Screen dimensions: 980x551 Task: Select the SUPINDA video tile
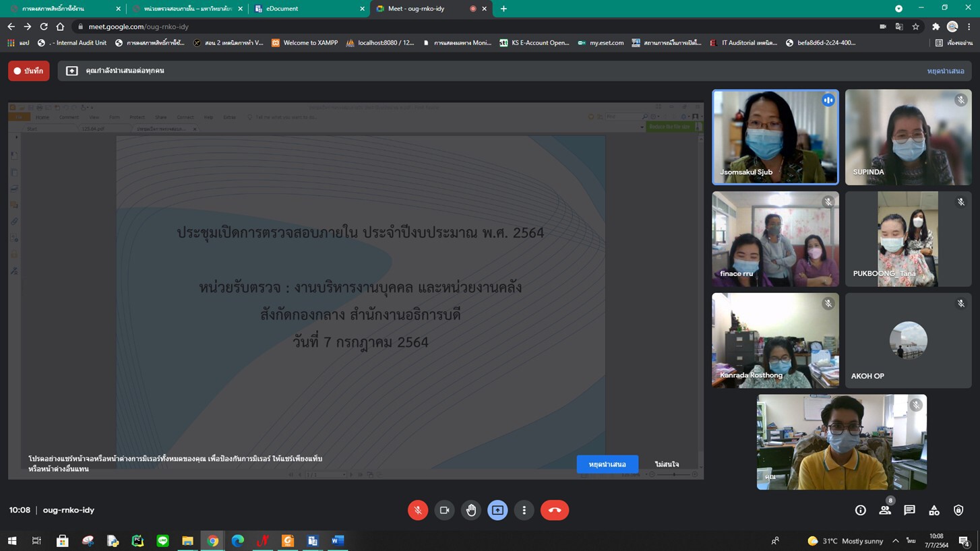pyautogui.click(x=908, y=137)
